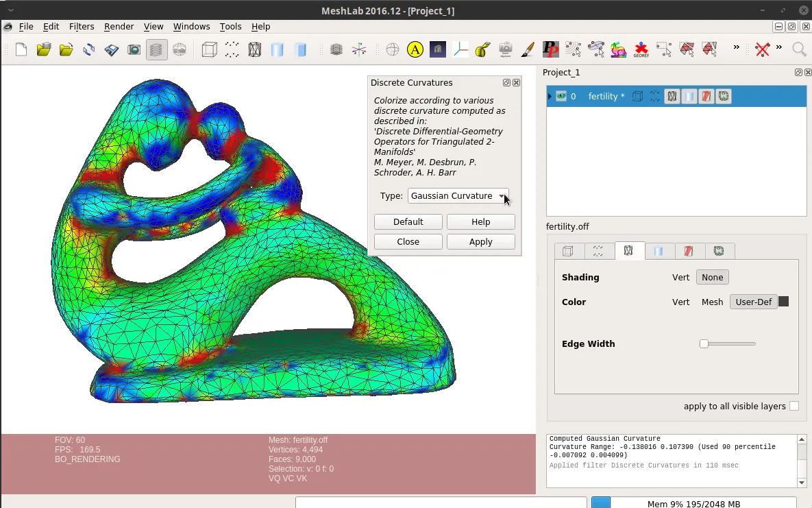
Task: Set Shading to None
Action: pos(713,278)
